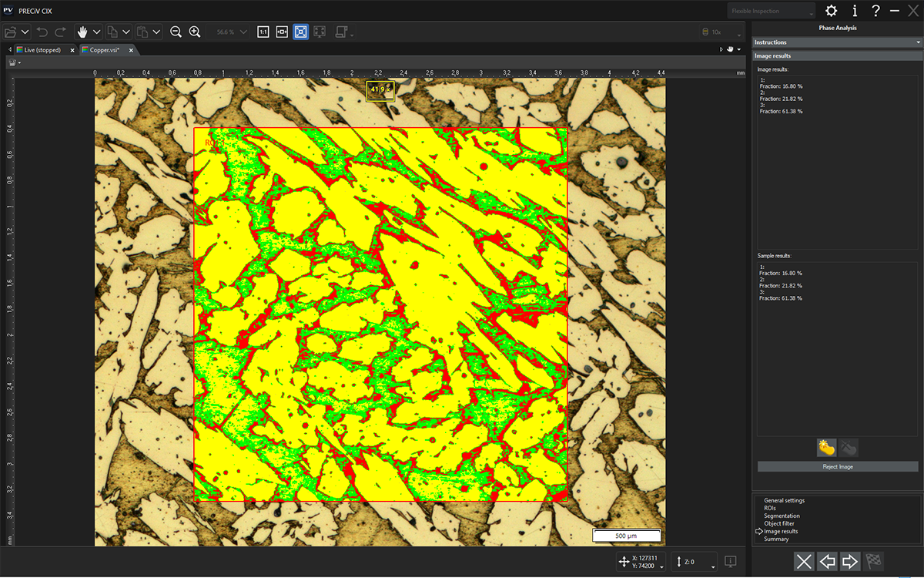Set the view to 1:1 zoom
Image resolution: width=924 pixels, height=578 pixels.
tap(263, 32)
